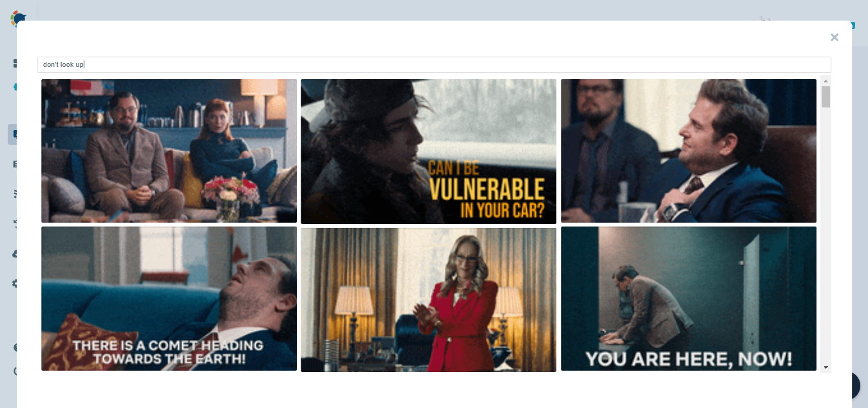
Task: Open the cloud icon in left sidebar
Action: pyautogui.click(x=14, y=254)
